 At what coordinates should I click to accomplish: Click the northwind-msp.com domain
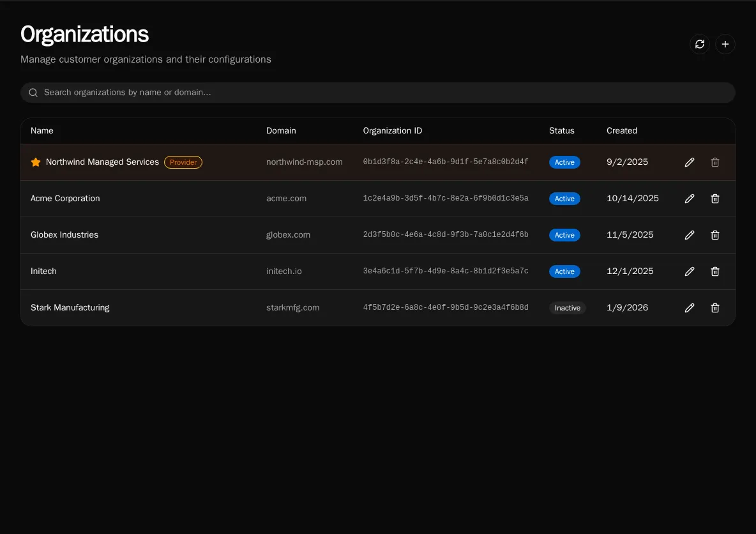pyautogui.click(x=304, y=162)
